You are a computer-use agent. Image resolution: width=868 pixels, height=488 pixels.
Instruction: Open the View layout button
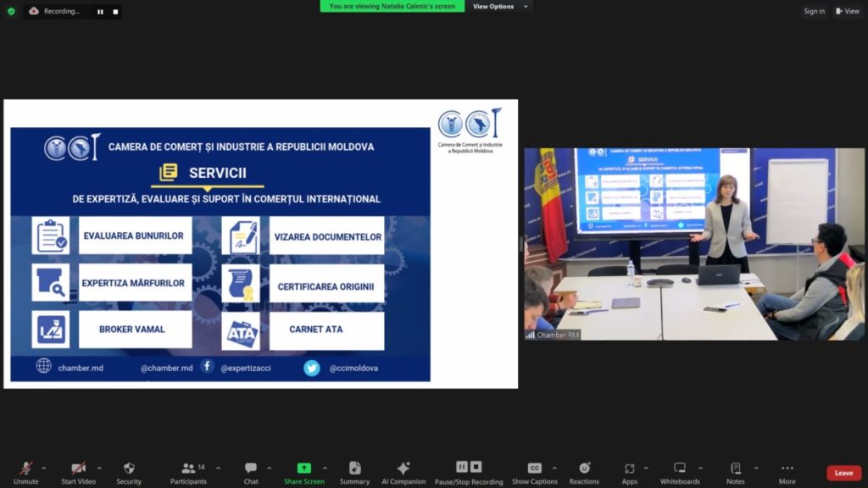pos(848,11)
